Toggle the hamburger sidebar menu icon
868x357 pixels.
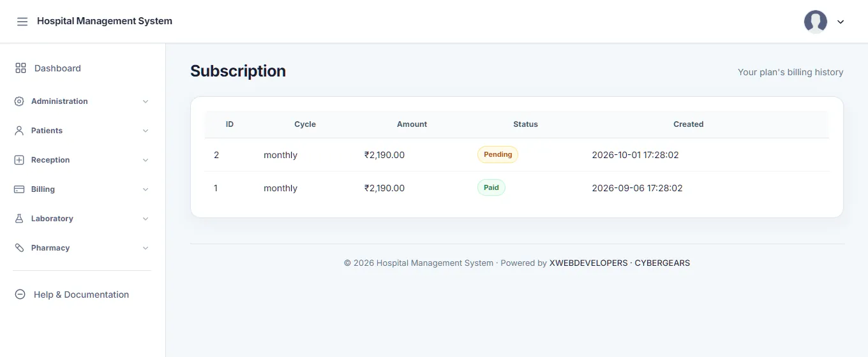pyautogui.click(x=22, y=22)
